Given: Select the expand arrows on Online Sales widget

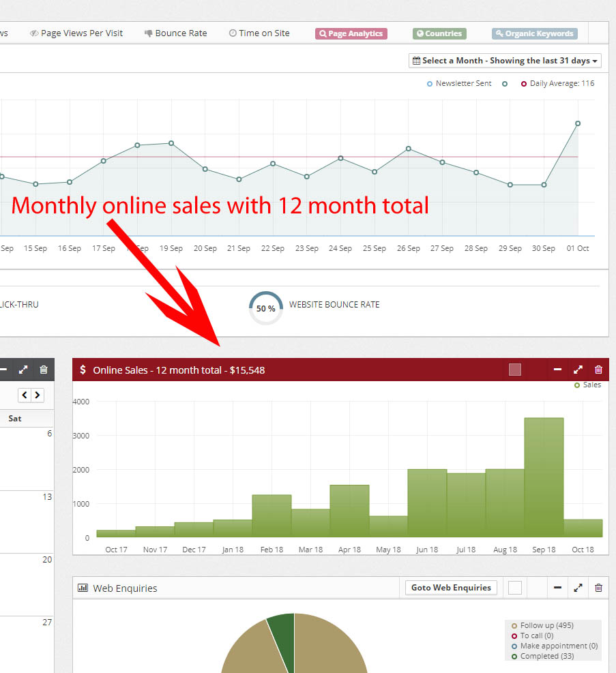Looking at the screenshot, I should 578,369.
